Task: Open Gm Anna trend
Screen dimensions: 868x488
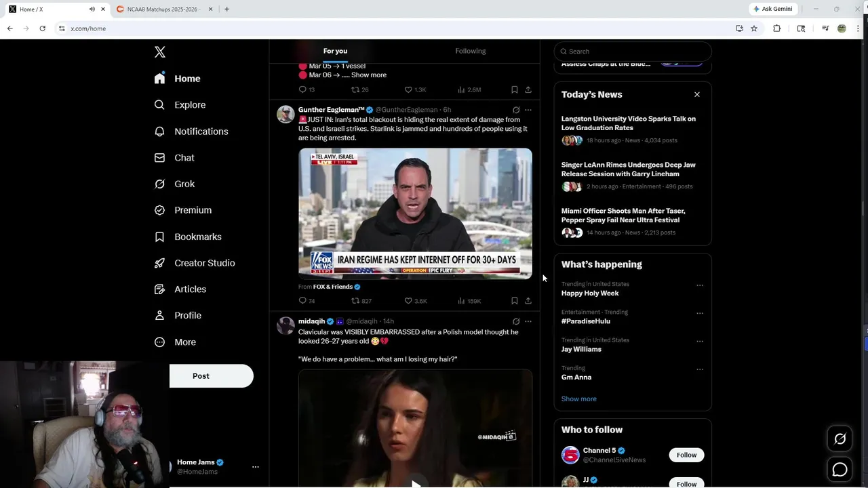Action: click(x=576, y=378)
